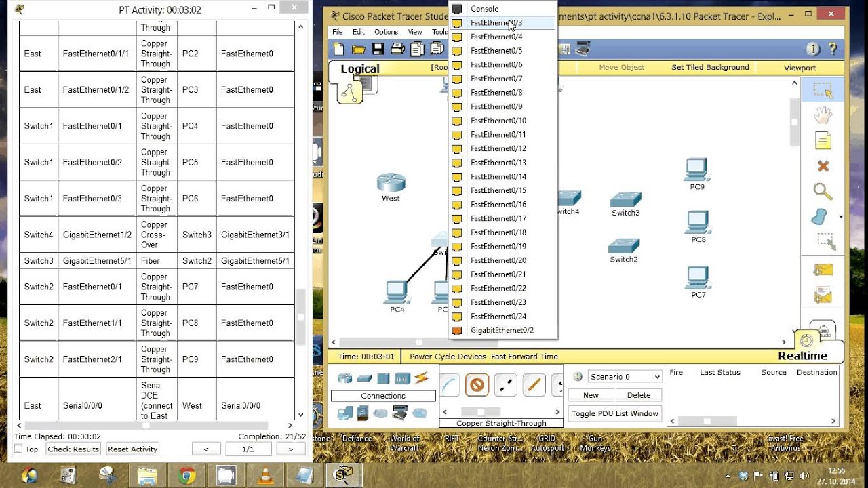Screen dimensions: 868x488
Task: Go to previous activity page
Action: [206, 449]
